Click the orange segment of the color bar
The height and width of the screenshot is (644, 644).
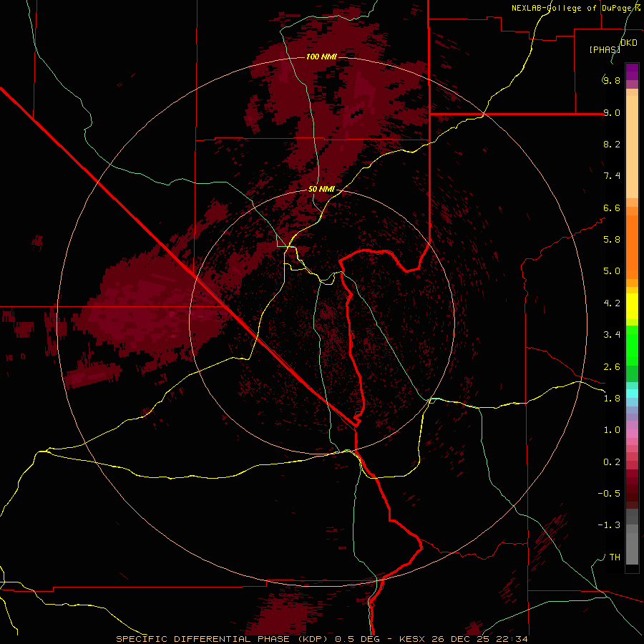tap(632, 248)
